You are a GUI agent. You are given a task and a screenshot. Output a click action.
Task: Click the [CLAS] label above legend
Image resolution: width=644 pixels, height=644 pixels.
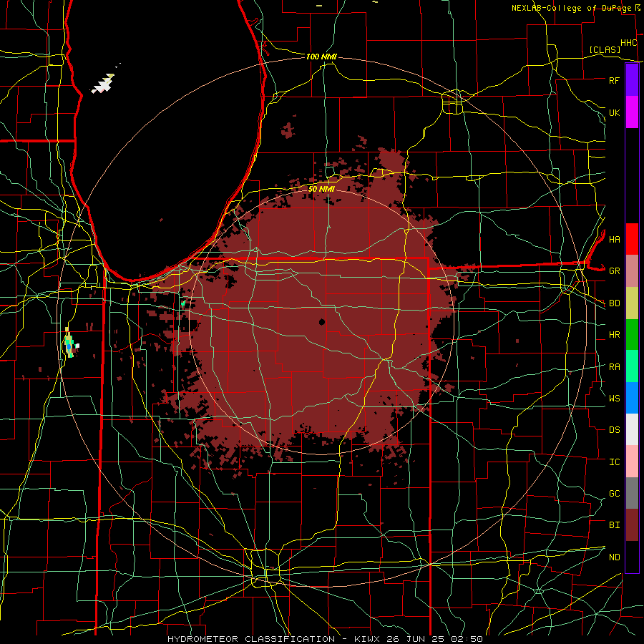pos(604,50)
